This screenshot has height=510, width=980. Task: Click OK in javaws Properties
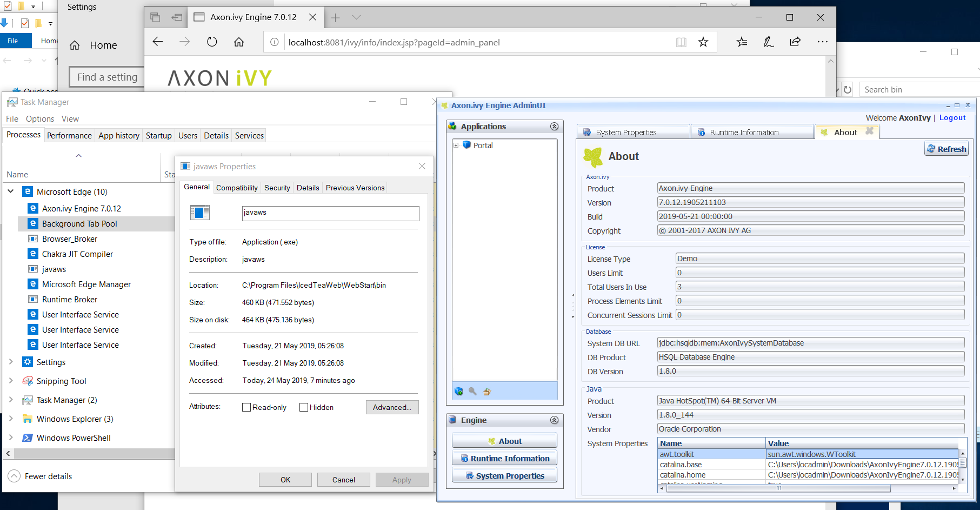[x=285, y=480]
